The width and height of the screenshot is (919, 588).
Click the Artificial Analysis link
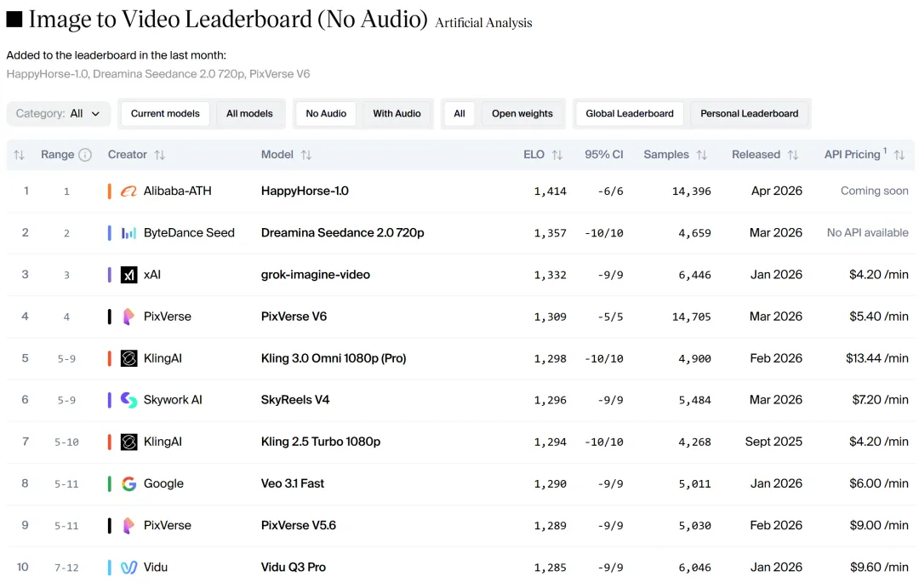483,23
